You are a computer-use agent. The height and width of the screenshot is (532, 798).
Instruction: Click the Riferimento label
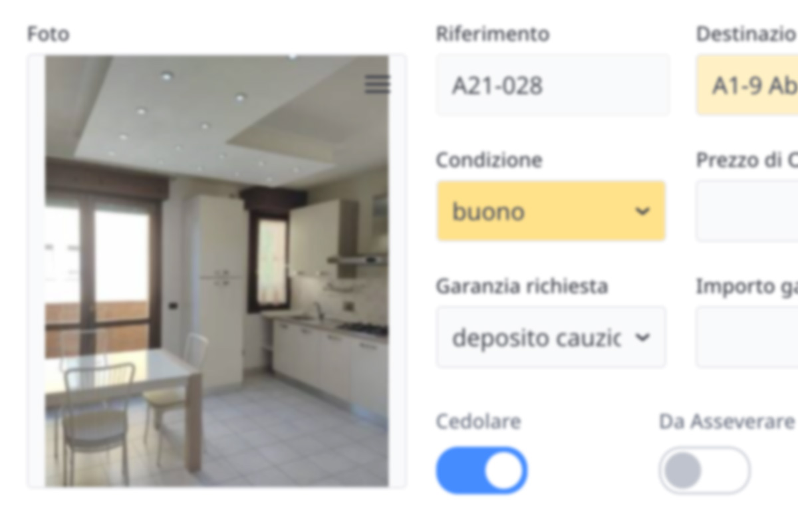(x=493, y=34)
